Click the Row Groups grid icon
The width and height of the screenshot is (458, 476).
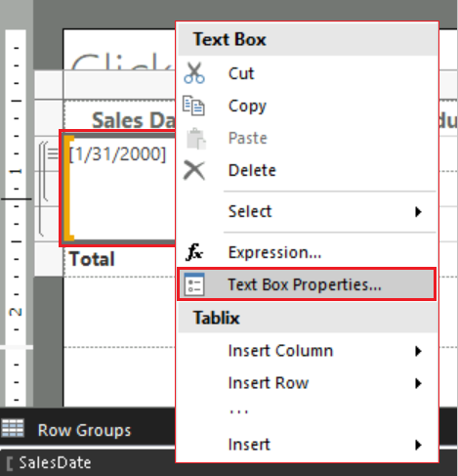coord(13,428)
